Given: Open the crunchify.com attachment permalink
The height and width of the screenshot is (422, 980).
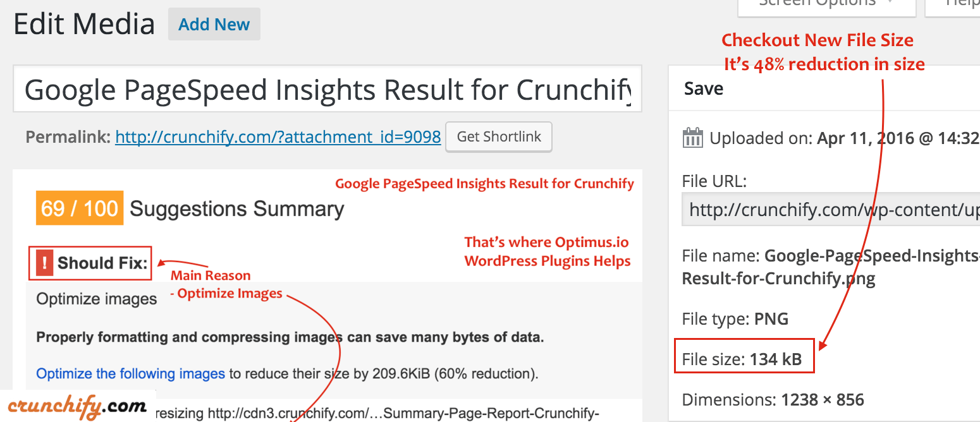Looking at the screenshot, I should point(278,137).
